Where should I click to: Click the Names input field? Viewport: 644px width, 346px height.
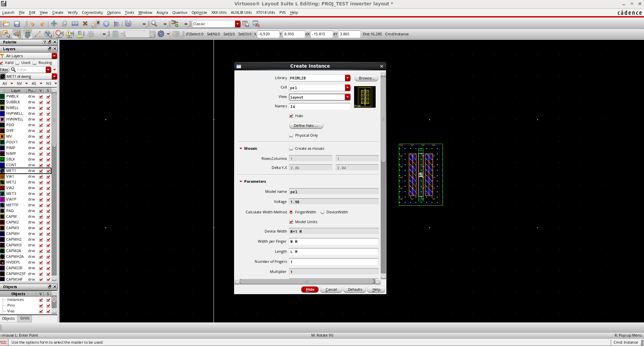pyautogui.click(x=319, y=107)
